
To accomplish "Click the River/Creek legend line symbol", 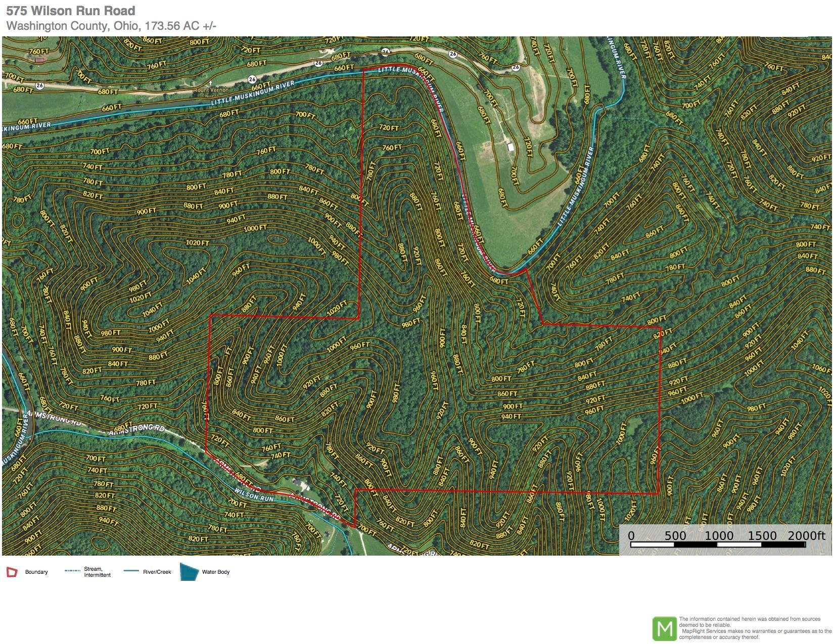I will click(131, 571).
